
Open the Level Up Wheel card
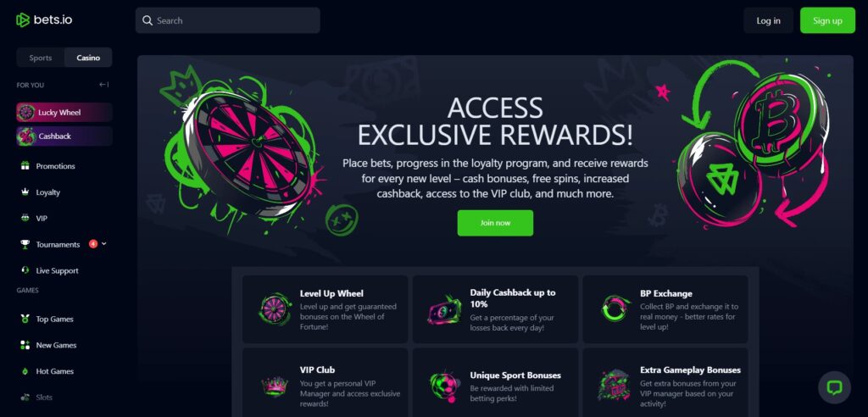coord(325,309)
